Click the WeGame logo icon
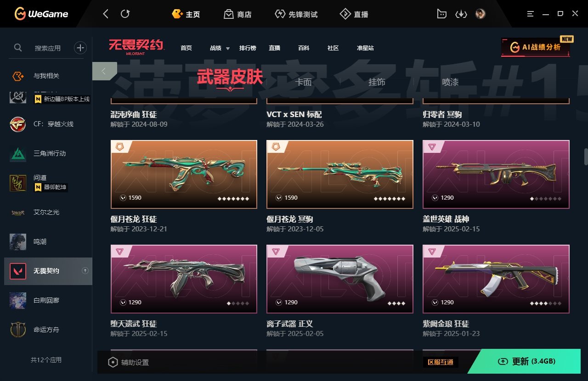Screen dimensions: 588x381 [x=20, y=14]
